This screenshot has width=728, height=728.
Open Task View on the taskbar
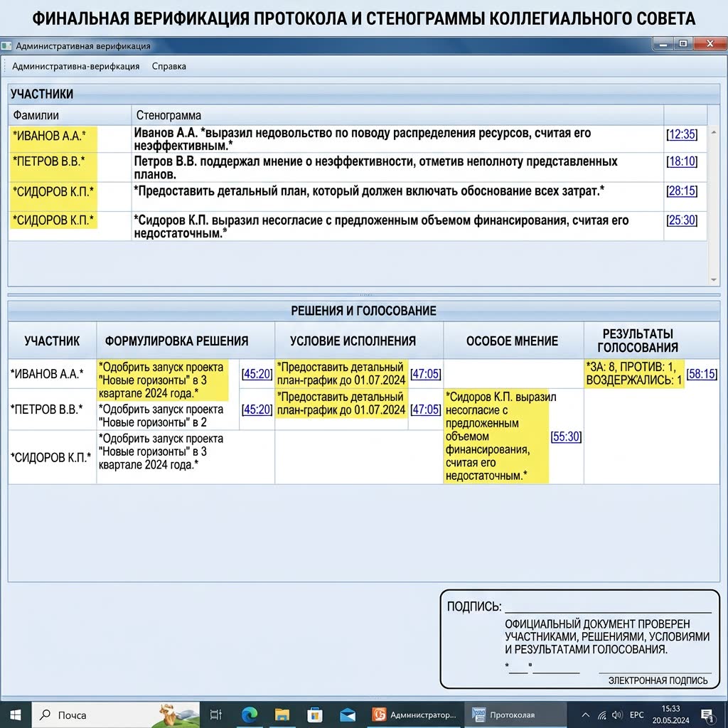coord(216,714)
